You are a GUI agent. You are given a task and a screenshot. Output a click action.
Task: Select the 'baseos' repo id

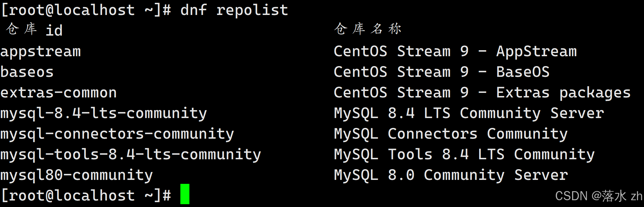pyautogui.click(x=27, y=72)
